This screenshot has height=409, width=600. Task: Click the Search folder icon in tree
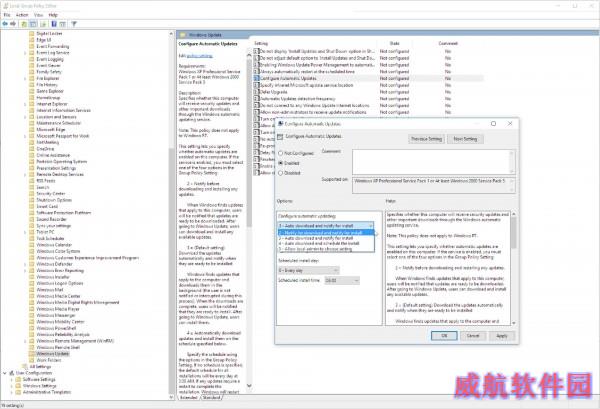coord(32,187)
